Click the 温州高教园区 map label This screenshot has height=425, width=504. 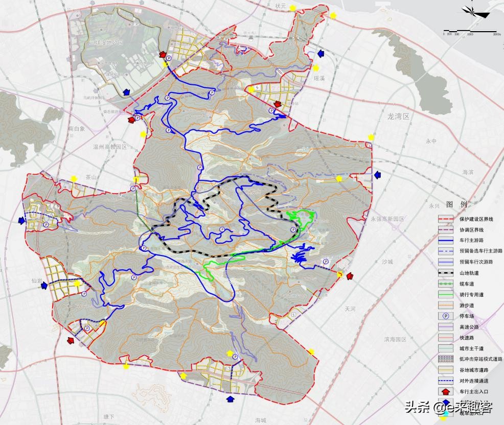click(x=109, y=147)
